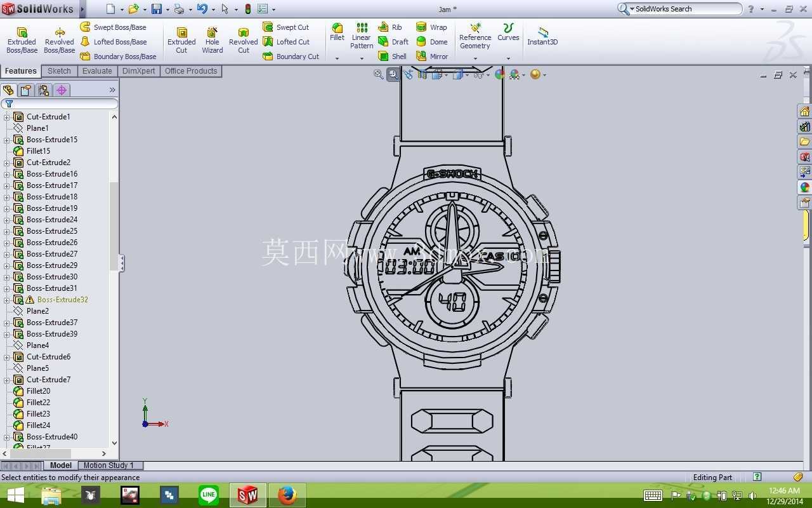Expand the Curves dropdown arrow
812x508 pixels.
point(508,58)
